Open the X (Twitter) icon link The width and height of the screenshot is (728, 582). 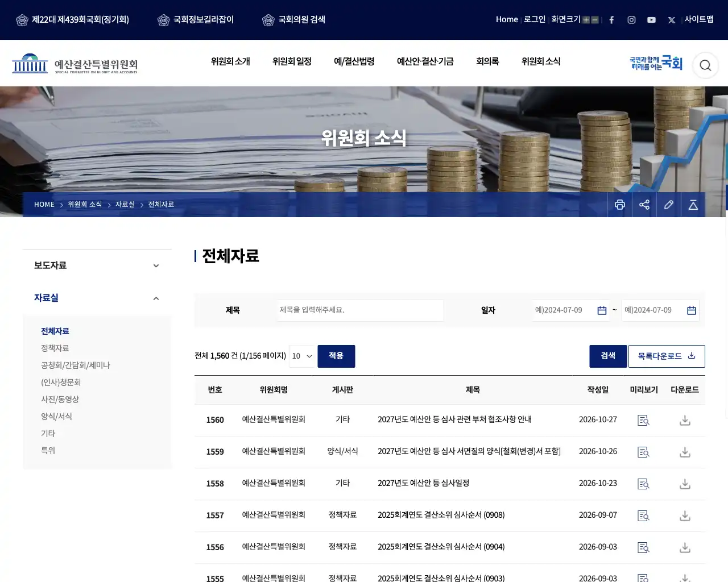(x=672, y=20)
